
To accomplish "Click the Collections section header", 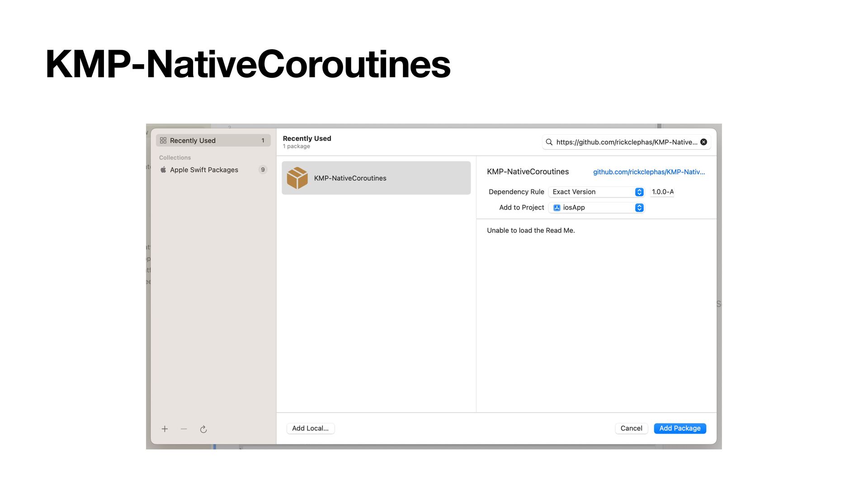I will point(175,158).
